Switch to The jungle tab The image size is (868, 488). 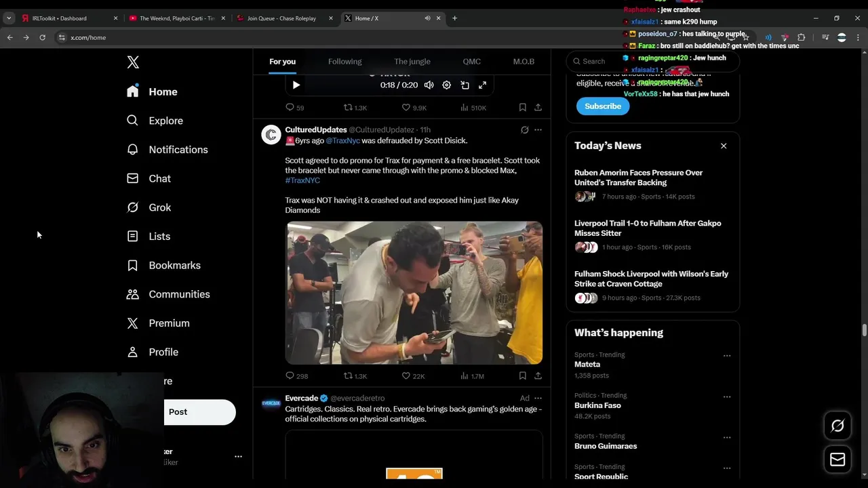[412, 62]
